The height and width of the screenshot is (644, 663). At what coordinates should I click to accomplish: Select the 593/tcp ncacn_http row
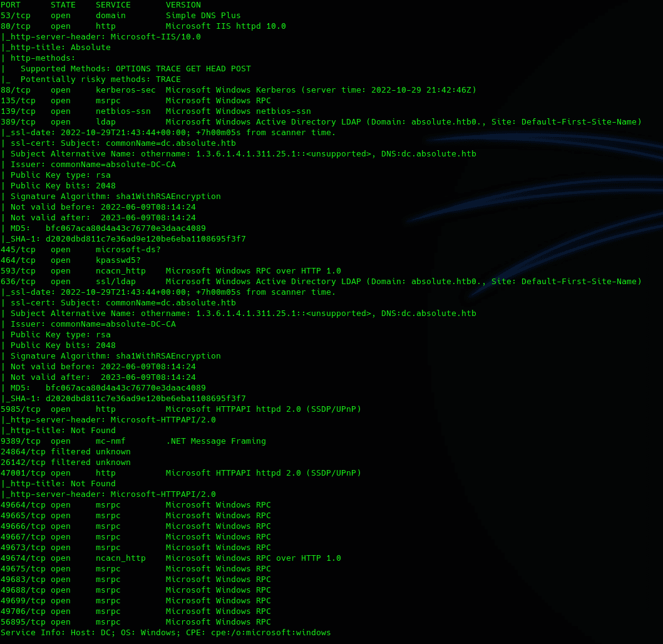point(171,271)
